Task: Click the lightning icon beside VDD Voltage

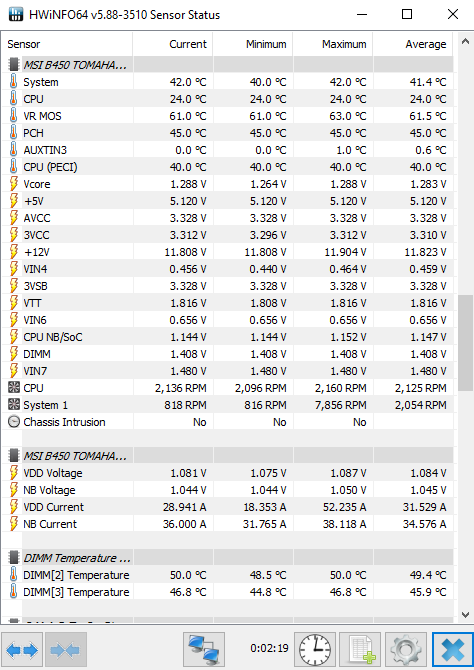Action: (x=14, y=473)
